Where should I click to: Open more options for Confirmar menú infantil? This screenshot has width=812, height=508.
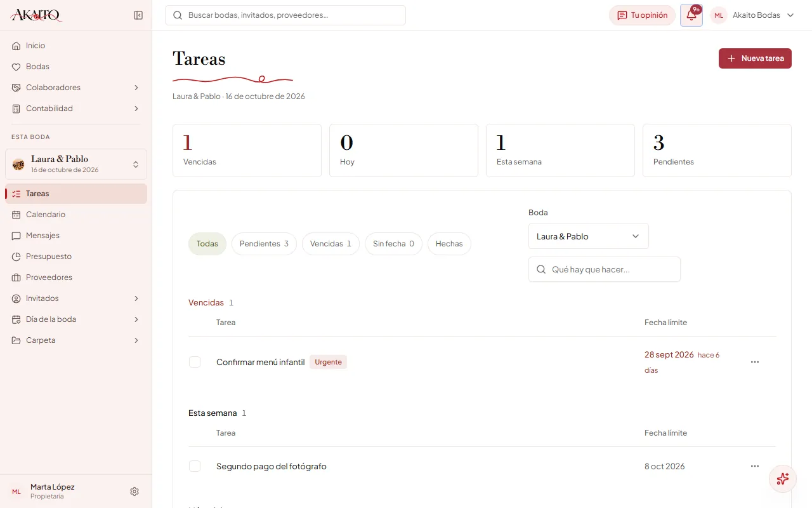coord(755,362)
